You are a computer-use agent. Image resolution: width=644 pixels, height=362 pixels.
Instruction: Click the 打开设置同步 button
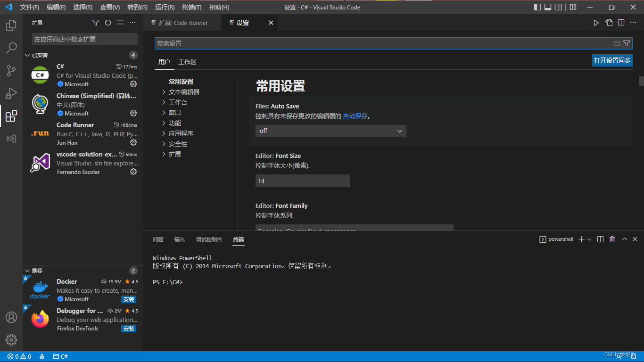(612, 60)
